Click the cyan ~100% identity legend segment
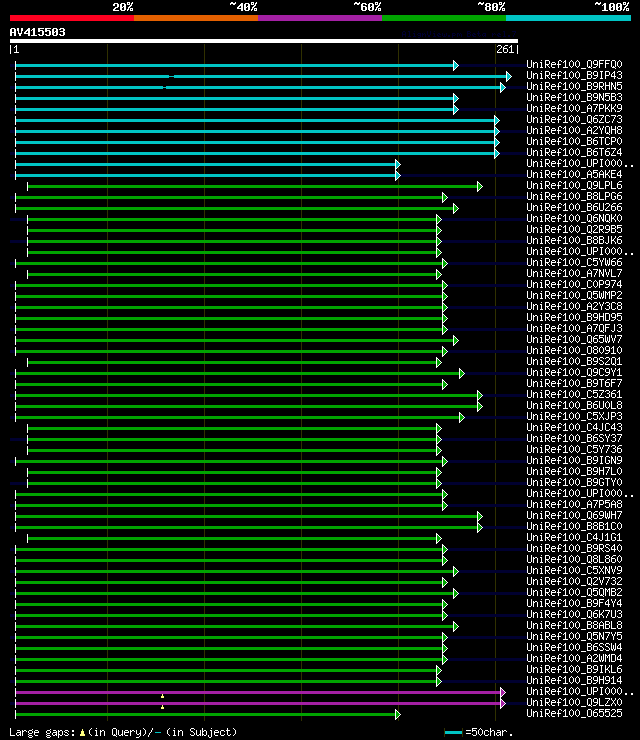 pos(568,18)
